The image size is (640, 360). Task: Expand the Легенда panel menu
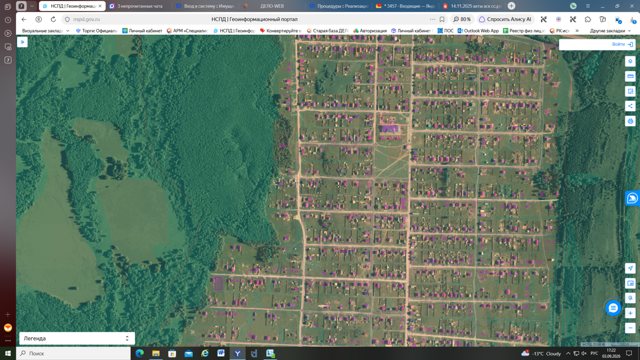127,338
